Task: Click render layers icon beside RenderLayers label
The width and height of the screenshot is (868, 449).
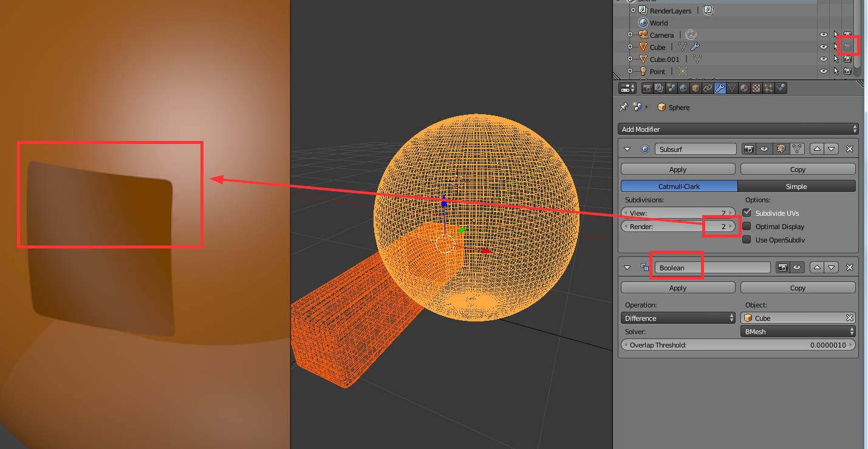Action: point(708,10)
